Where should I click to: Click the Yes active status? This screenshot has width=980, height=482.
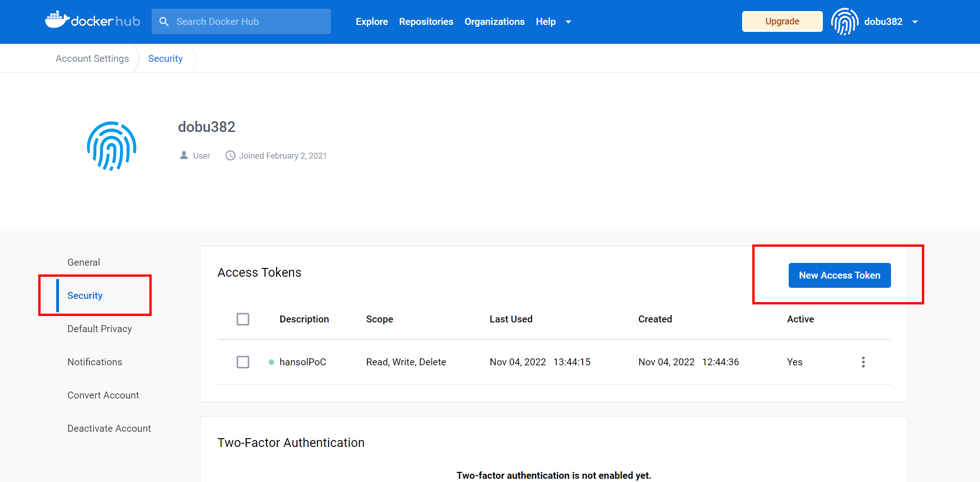[x=794, y=362]
